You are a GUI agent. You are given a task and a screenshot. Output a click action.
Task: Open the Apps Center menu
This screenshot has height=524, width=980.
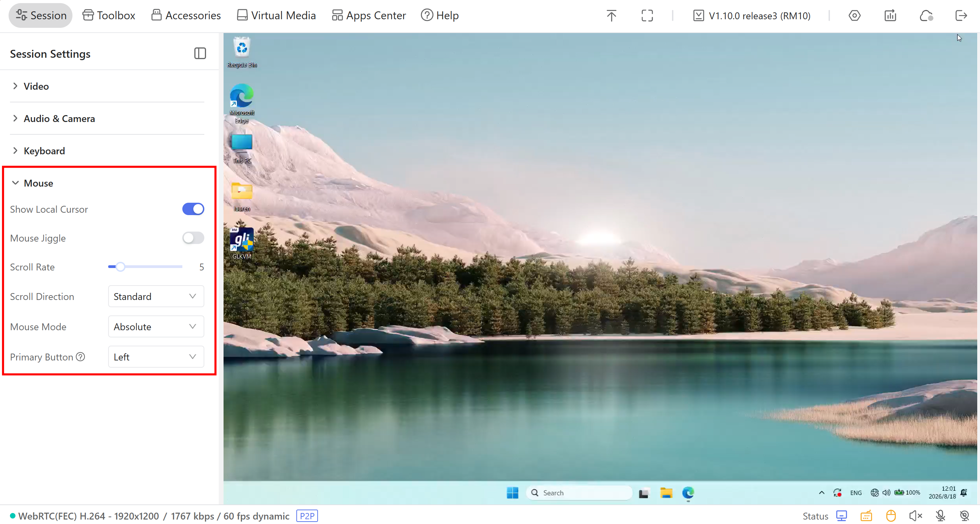(x=369, y=15)
